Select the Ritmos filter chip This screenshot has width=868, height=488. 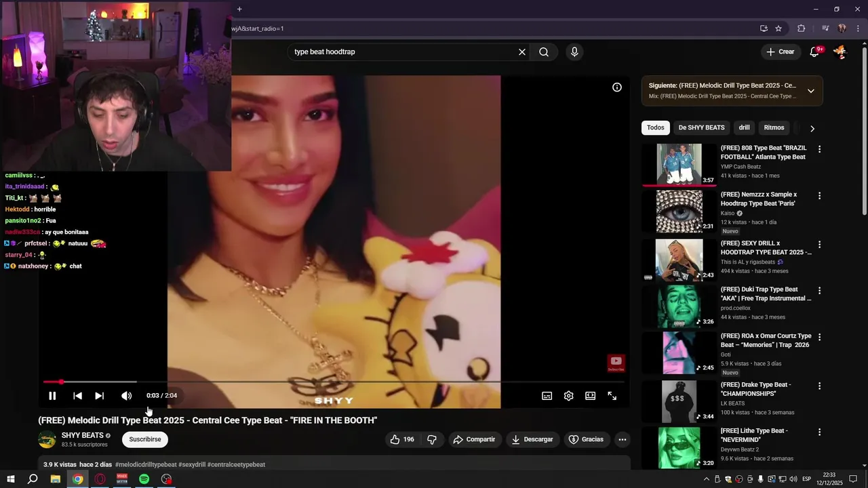(x=774, y=127)
